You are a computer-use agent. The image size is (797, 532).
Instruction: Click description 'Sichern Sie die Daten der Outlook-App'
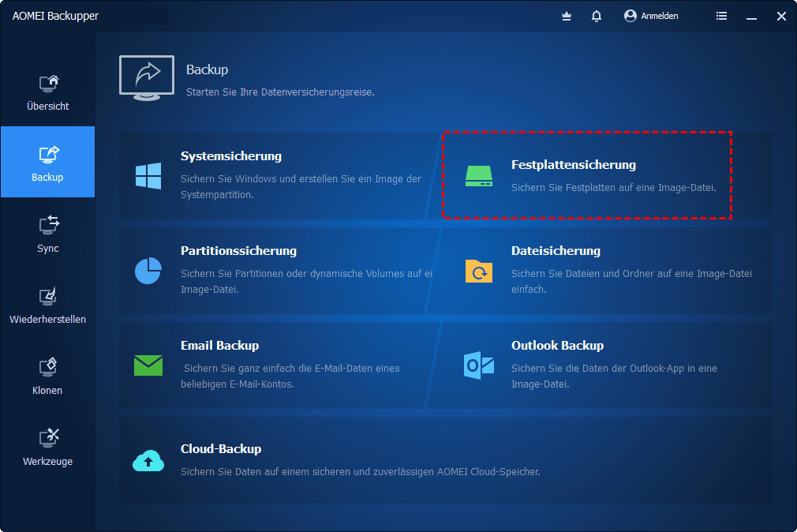pos(614,376)
